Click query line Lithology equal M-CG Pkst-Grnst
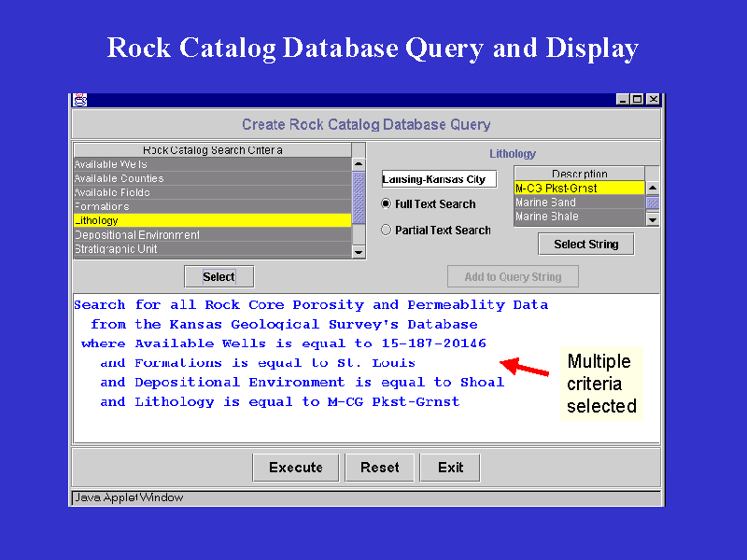Image resolution: width=747 pixels, height=560 pixels. click(x=279, y=402)
